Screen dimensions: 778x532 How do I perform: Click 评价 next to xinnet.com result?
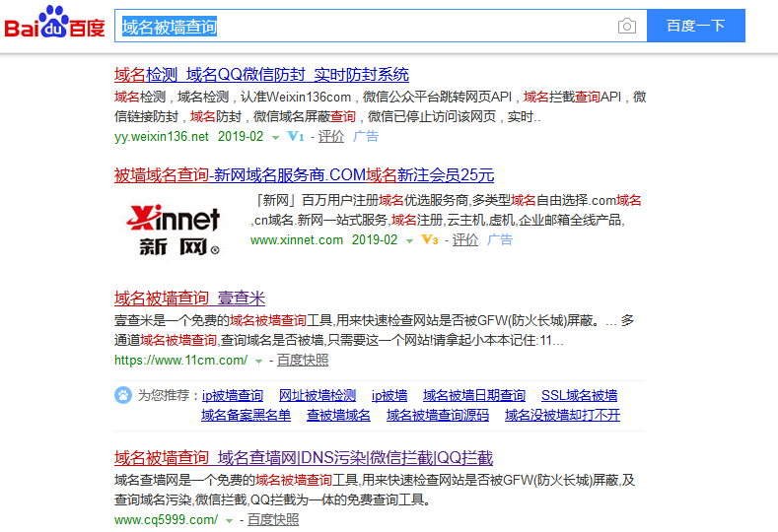(465, 239)
